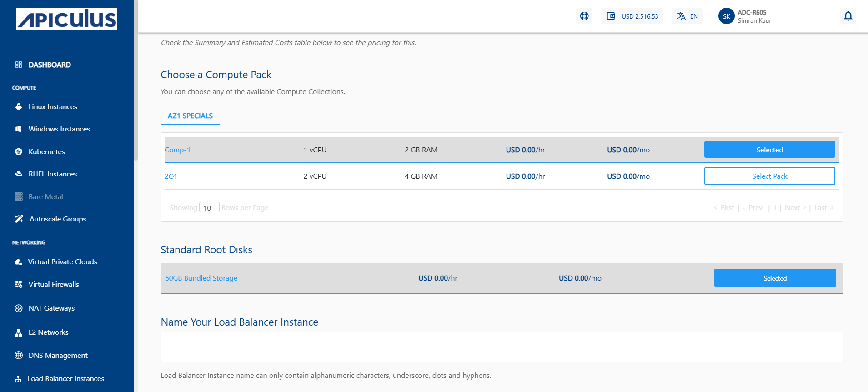Click the Virtual Firewalls sidebar icon

[19, 285]
